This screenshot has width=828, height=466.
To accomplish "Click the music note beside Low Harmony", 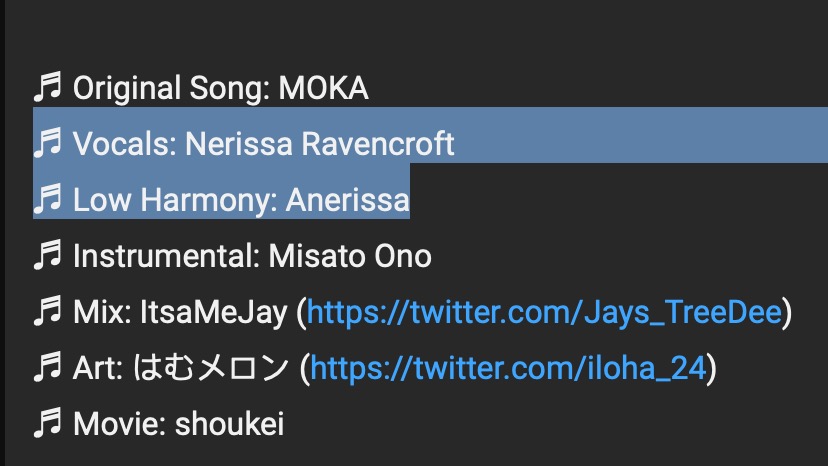I will click(x=47, y=200).
